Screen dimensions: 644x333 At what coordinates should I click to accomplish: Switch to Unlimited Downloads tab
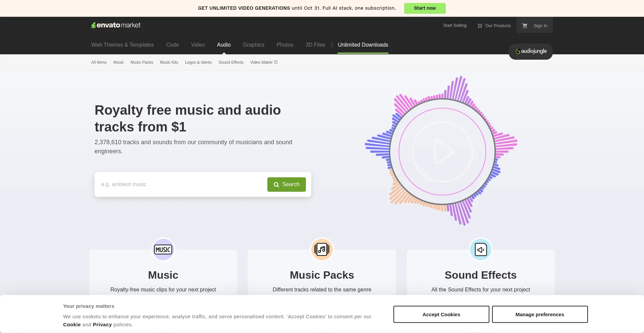pyautogui.click(x=363, y=45)
